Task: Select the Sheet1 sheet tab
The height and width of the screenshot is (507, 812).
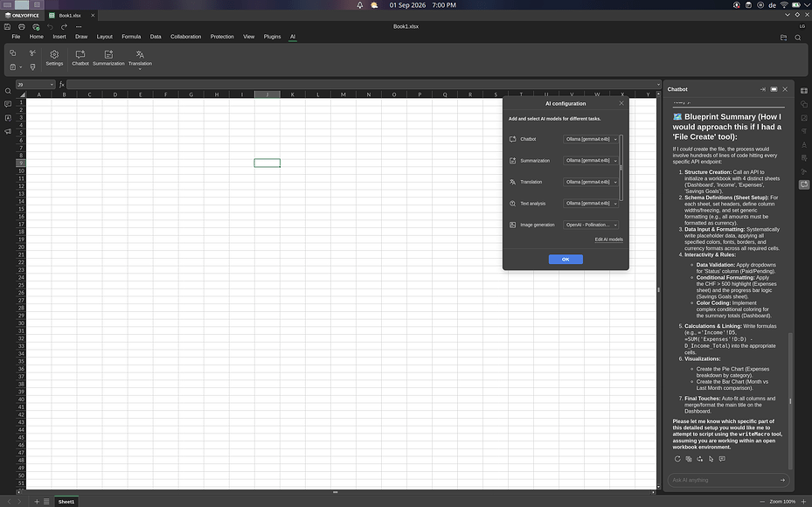Action: (66, 501)
